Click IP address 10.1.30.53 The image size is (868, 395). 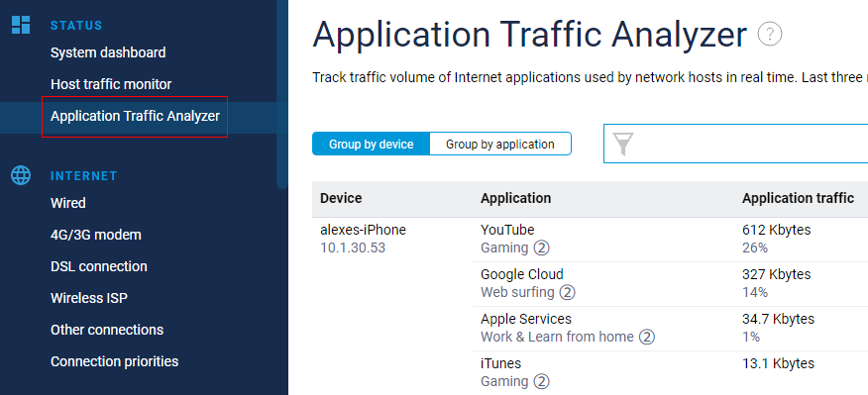(353, 247)
